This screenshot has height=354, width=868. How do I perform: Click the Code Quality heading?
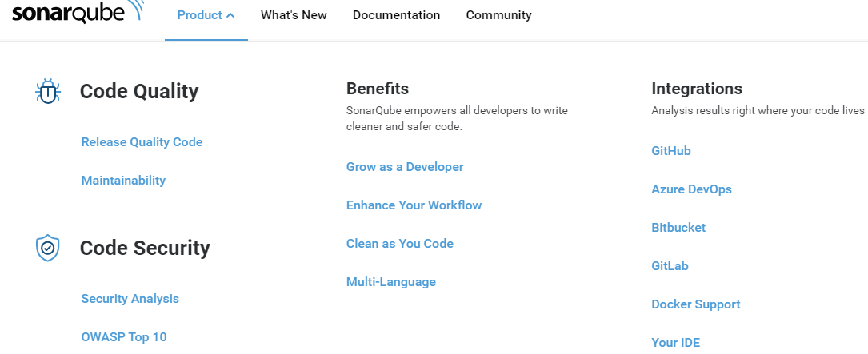[139, 91]
